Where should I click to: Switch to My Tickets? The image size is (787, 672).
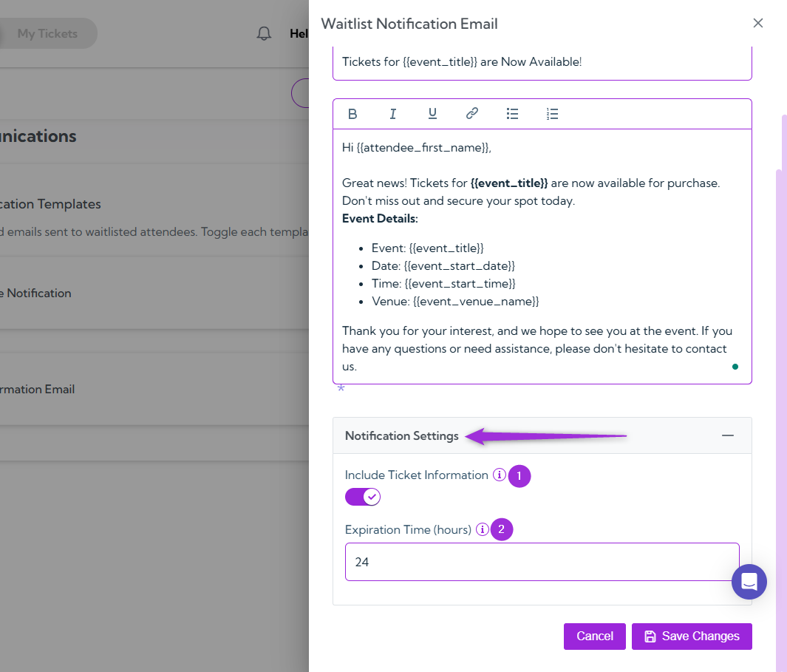(47, 33)
